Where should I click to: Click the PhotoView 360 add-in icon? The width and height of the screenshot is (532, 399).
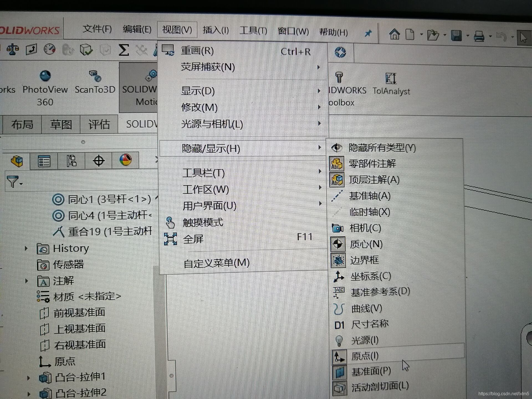point(45,76)
